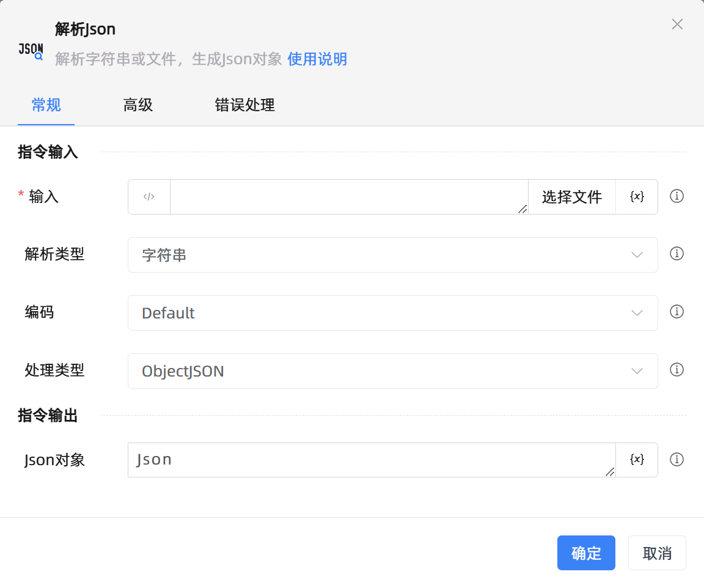The height and width of the screenshot is (588, 704).
Task: Click the 解析Json dialog title
Action: click(86, 29)
